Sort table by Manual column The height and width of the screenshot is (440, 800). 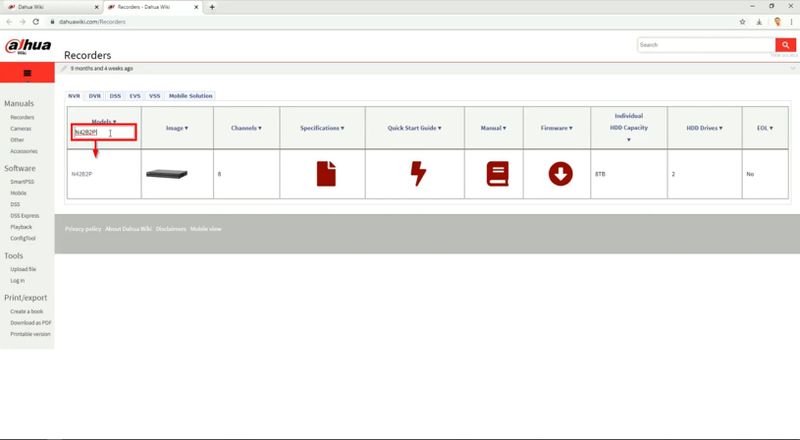pos(493,128)
